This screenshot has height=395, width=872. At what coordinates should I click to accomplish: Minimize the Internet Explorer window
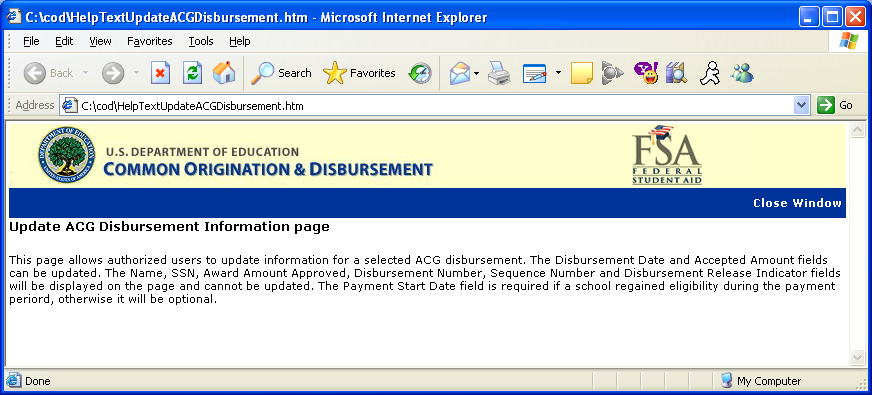coord(809,17)
